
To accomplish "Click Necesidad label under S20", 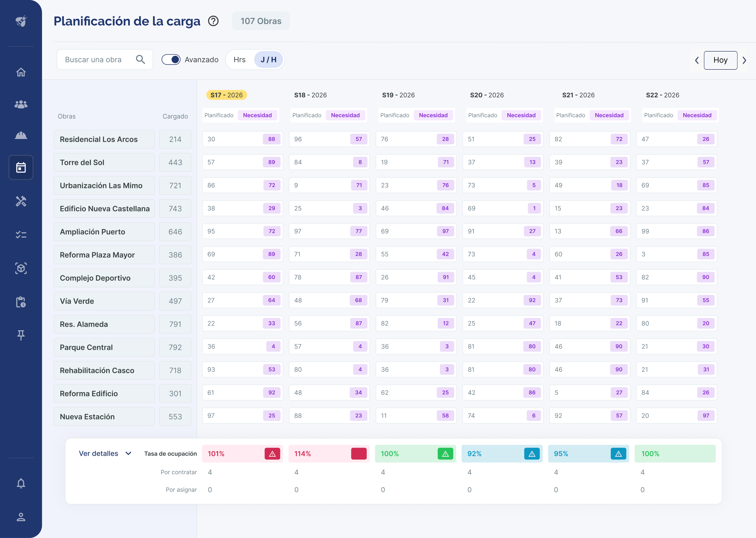I will point(521,115).
